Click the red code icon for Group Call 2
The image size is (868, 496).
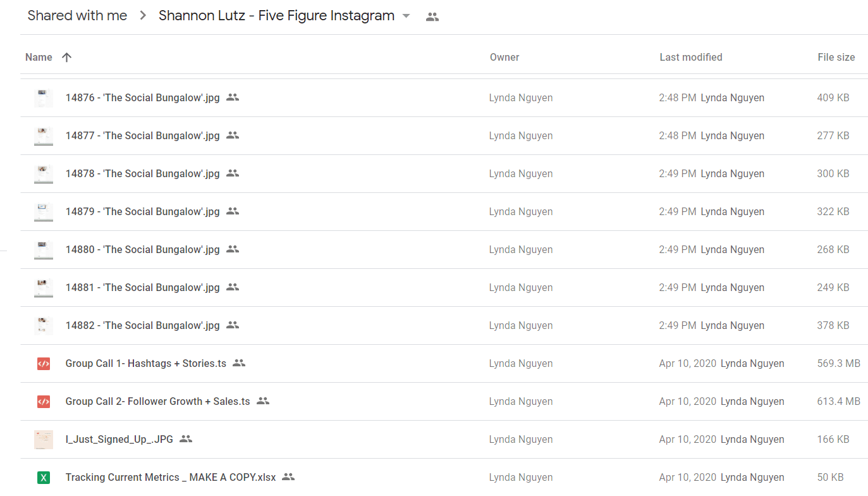(x=44, y=402)
